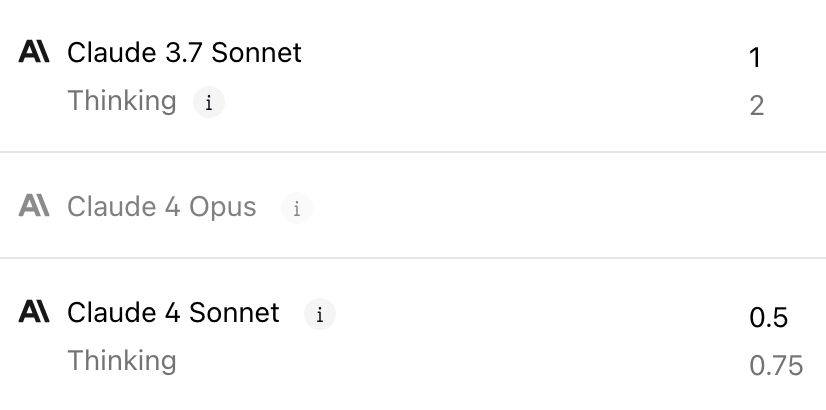Viewport: 826px width, 410px height.
Task: Click blank space between Claude 3.7 Sonnet and 1
Action: [520, 55]
